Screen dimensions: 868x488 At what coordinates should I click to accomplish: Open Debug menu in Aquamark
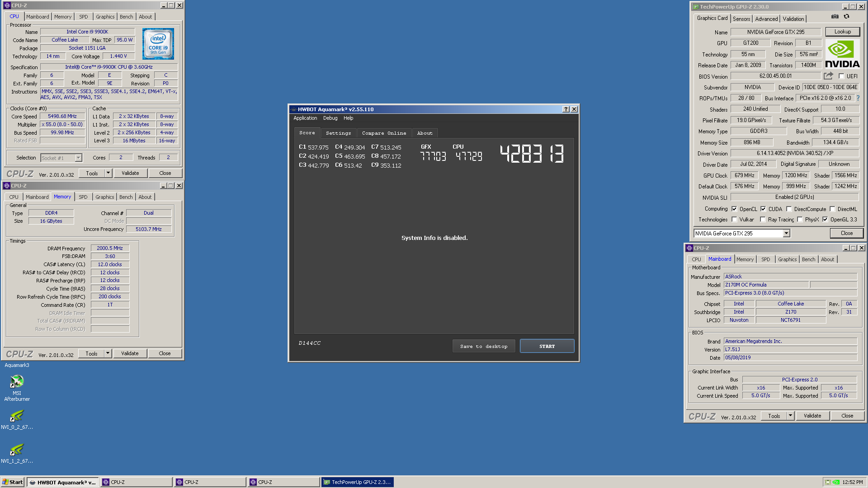(330, 118)
